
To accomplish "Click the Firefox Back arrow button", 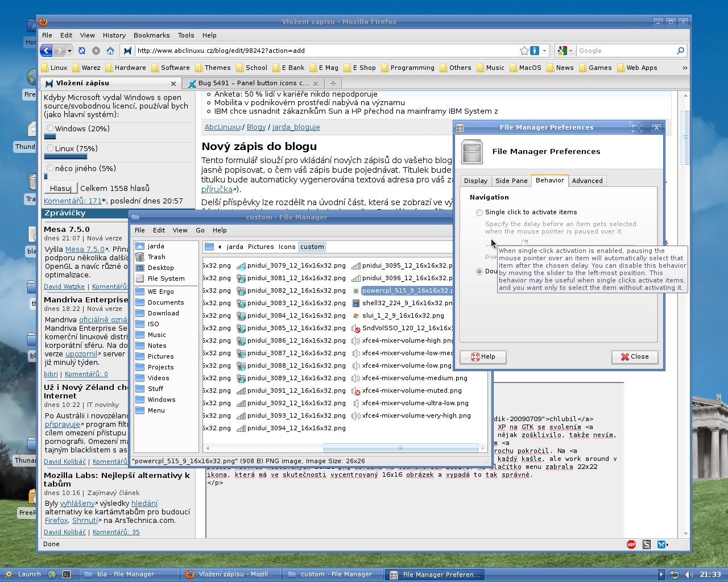I will [47, 51].
